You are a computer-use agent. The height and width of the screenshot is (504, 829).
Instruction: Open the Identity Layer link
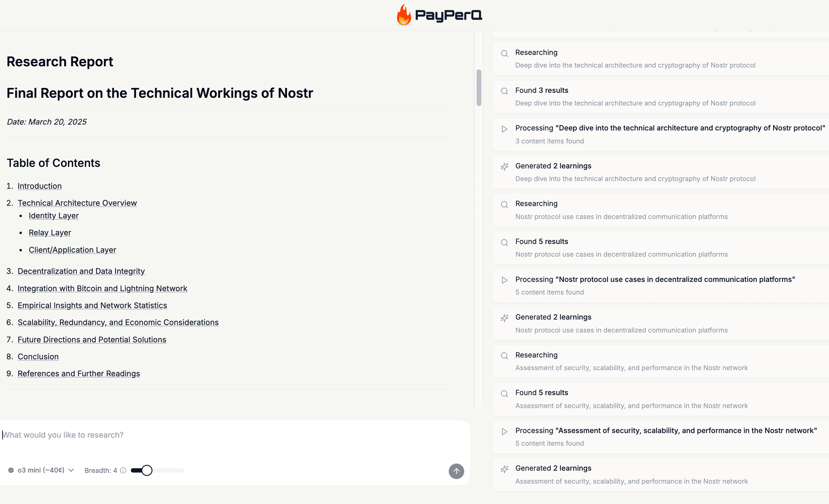coord(53,216)
